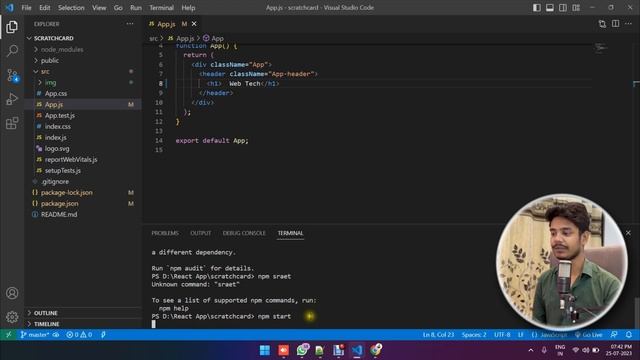The width and height of the screenshot is (640, 360).
Task: Open setupTests.js file
Action: coord(83,171)
